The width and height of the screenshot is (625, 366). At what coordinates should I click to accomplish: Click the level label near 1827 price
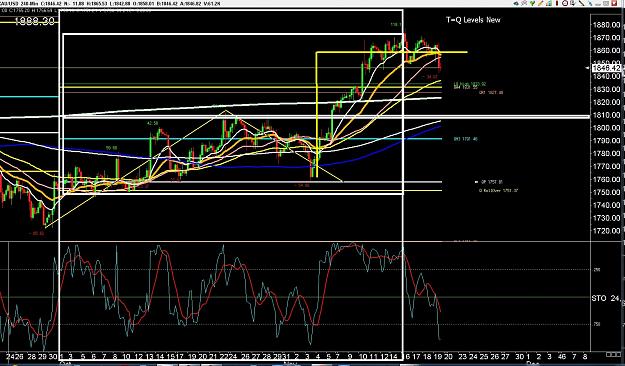491,92
